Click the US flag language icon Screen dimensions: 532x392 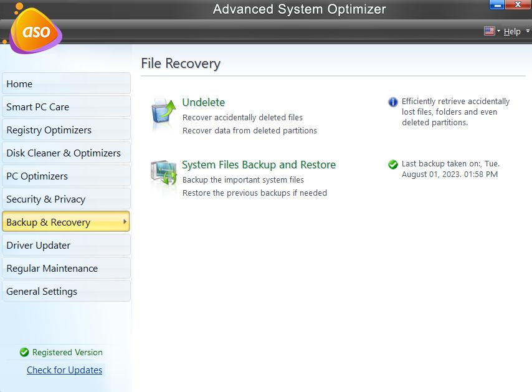click(x=489, y=31)
